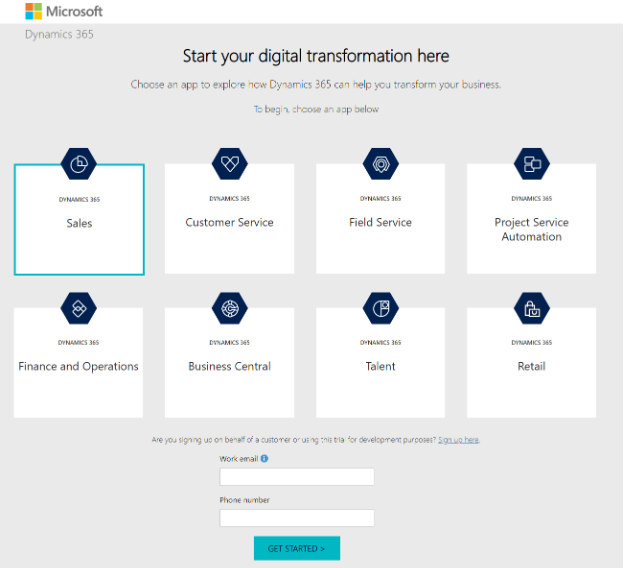Focus the Phone number field

pyautogui.click(x=297, y=518)
